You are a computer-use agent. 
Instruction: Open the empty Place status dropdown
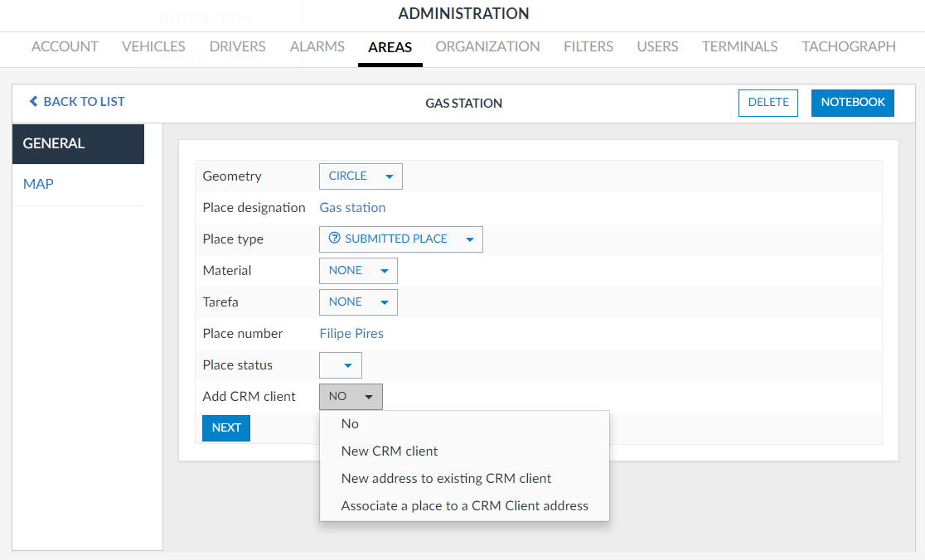[x=341, y=365]
